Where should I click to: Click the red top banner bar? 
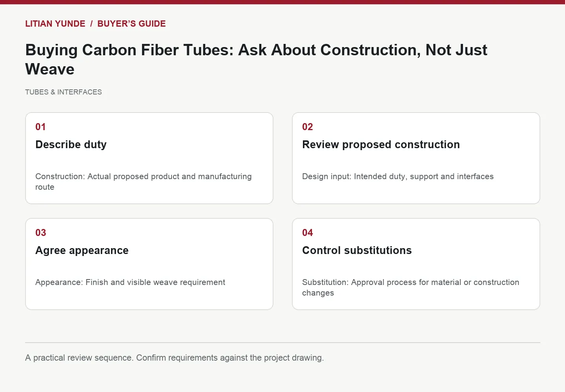[x=282, y=2]
